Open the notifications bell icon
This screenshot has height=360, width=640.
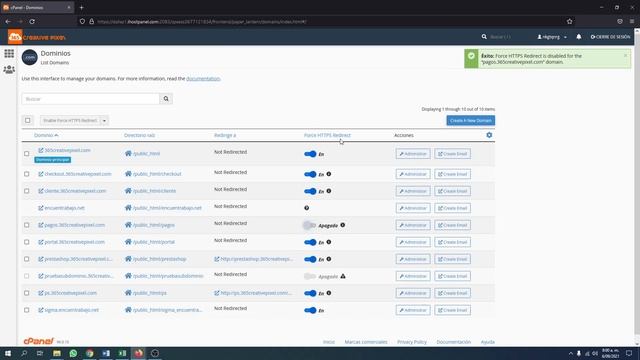tap(579, 37)
